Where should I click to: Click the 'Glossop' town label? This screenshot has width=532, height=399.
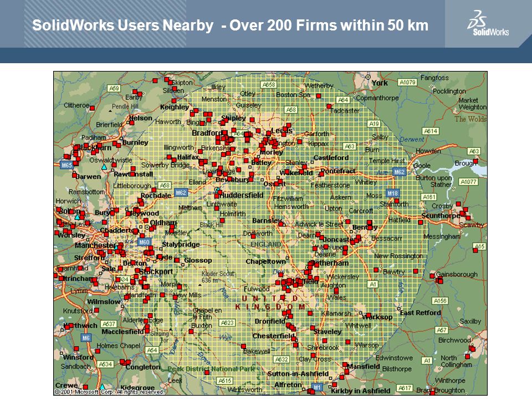(198, 260)
